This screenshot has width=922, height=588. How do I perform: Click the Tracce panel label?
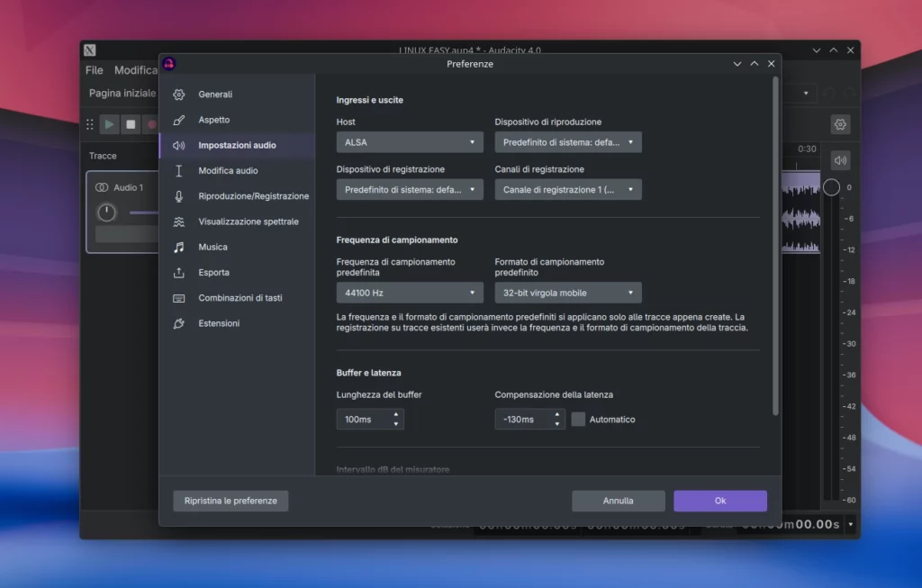point(103,156)
